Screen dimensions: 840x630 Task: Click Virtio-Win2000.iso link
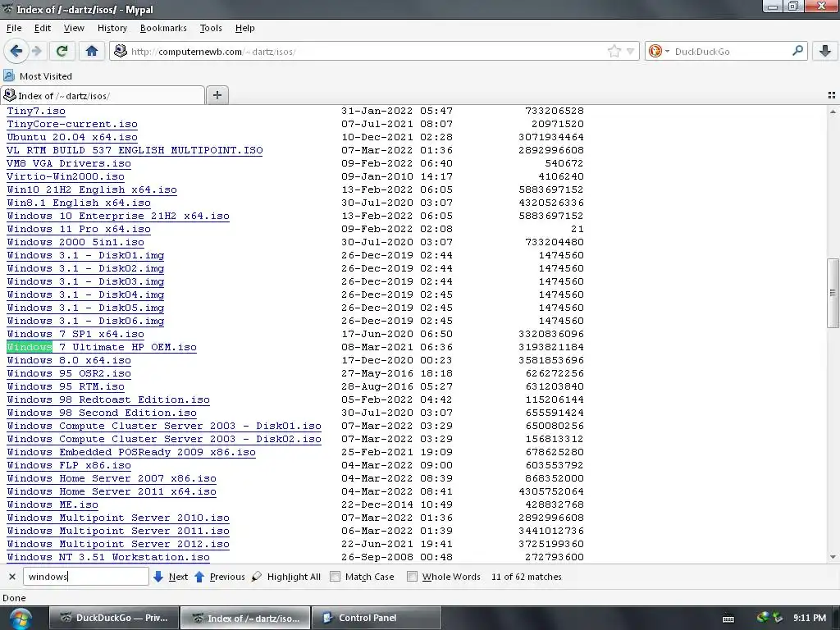tap(66, 176)
